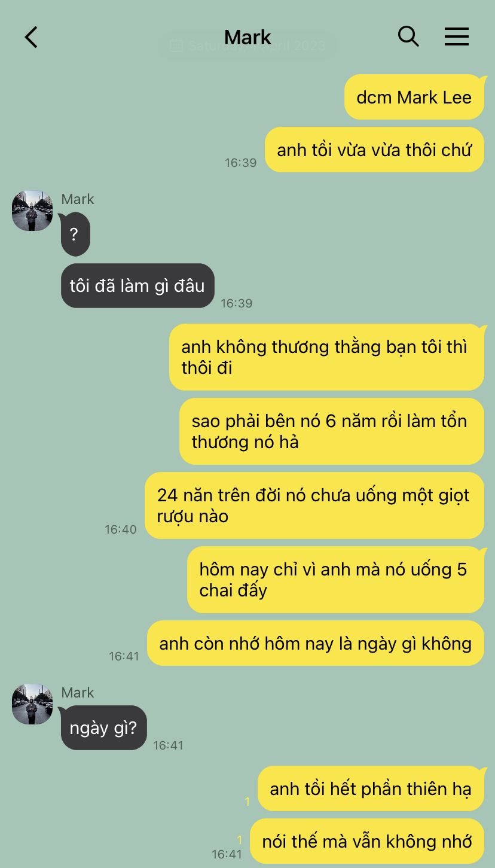Select the 'anh tồi vừa vừa thôi chứ' bubble
Image resolution: width=495 pixels, height=868 pixels.
pyautogui.click(x=374, y=150)
